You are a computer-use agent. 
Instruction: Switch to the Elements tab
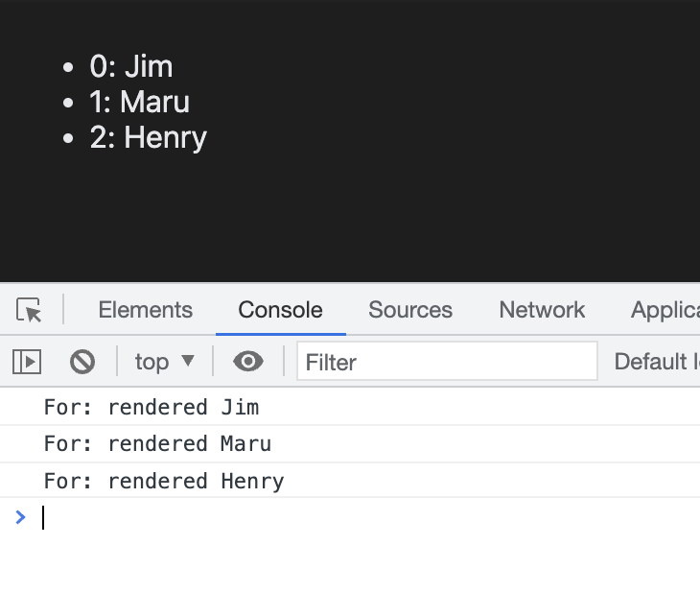click(x=145, y=310)
